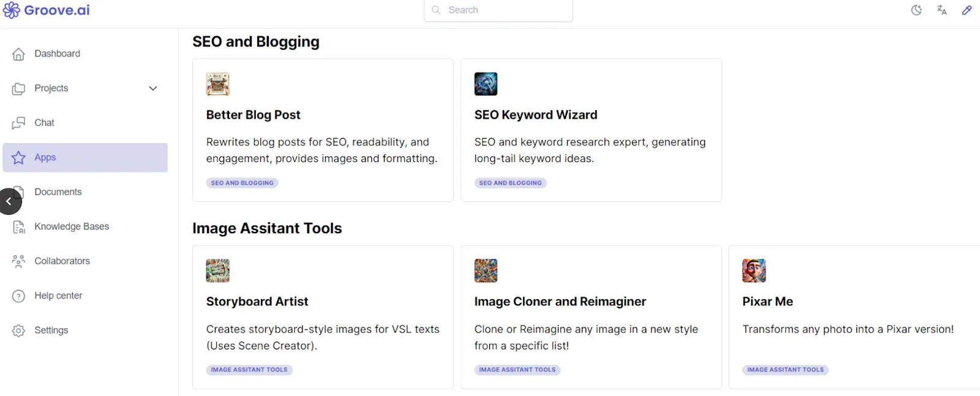Expand the Projects menu chevron
This screenshot has height=396, width=980.
point(153,89)
